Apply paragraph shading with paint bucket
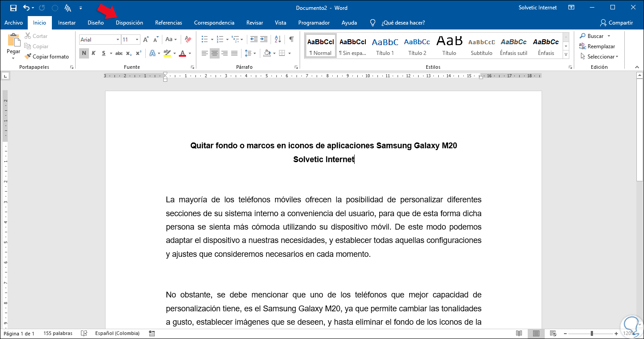 pos(267,54)
